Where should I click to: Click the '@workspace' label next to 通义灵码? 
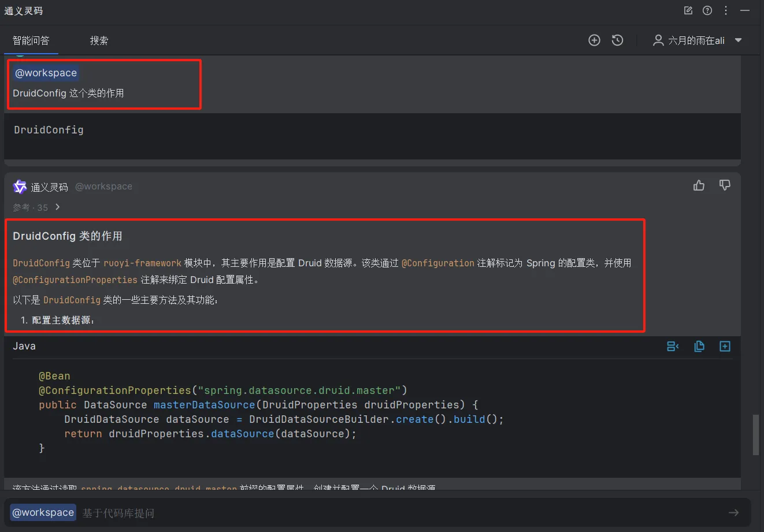point(103,187)
